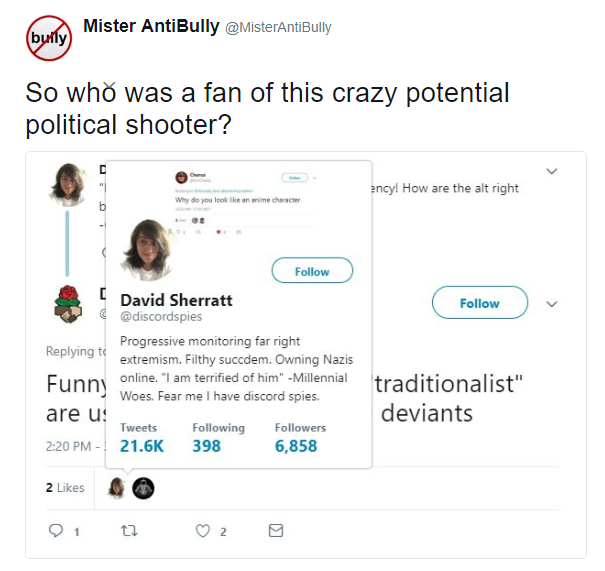
Task: Click the Follow button on reply tweet
Action: click(480, 303)
